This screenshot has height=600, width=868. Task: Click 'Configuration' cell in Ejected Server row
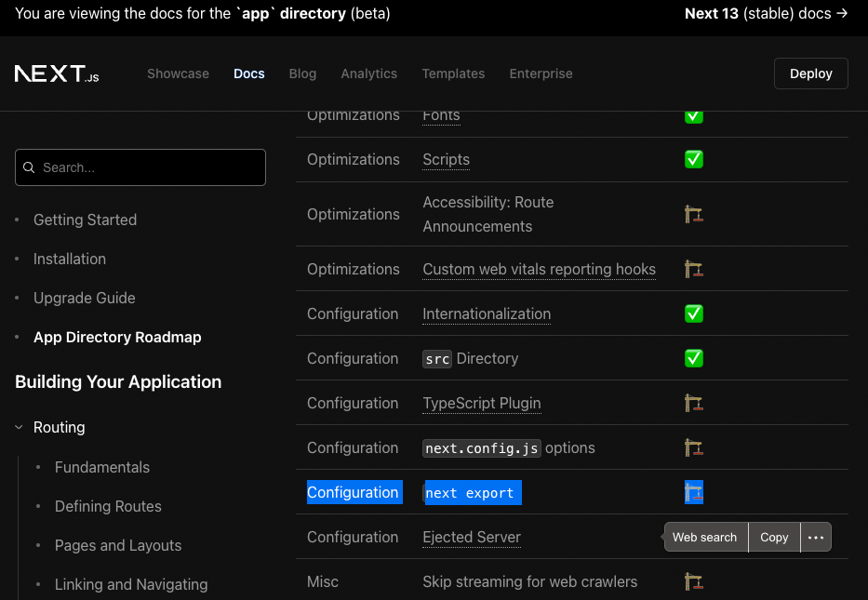click(x=353, y=537)
